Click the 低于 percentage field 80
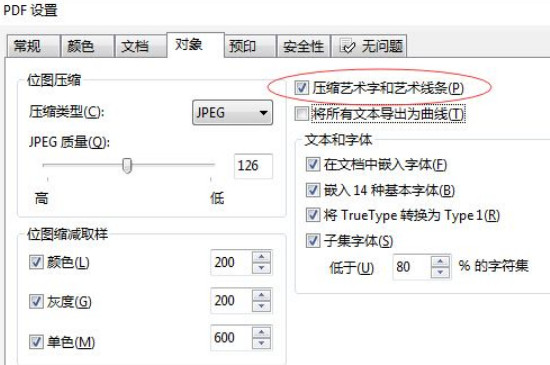 point(412,267)
